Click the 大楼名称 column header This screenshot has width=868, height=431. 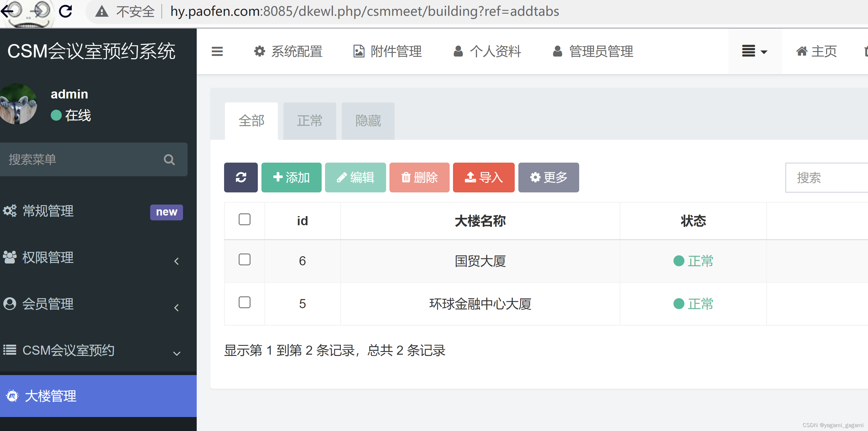click(480, 221)
